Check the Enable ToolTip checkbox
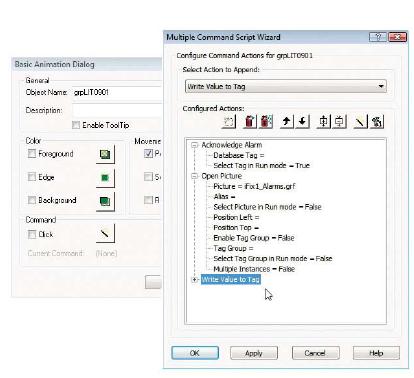This screenshot has height=378, width=414. coord(76,125)
